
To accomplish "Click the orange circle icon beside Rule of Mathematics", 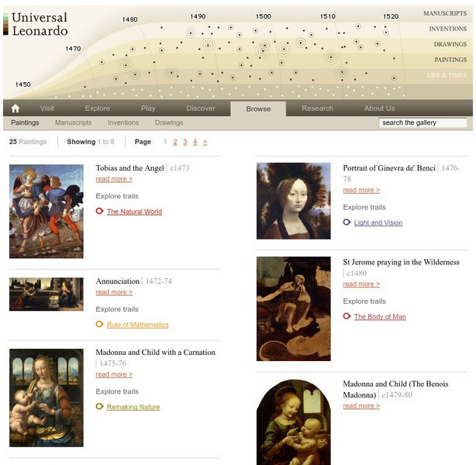I will 99,324.
